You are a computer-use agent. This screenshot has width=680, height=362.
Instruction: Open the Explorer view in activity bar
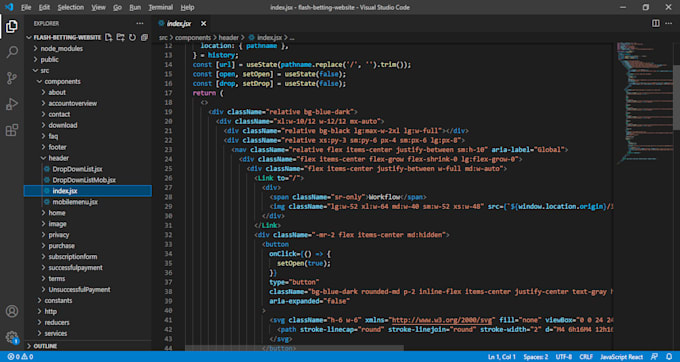[x=12, y=26]
